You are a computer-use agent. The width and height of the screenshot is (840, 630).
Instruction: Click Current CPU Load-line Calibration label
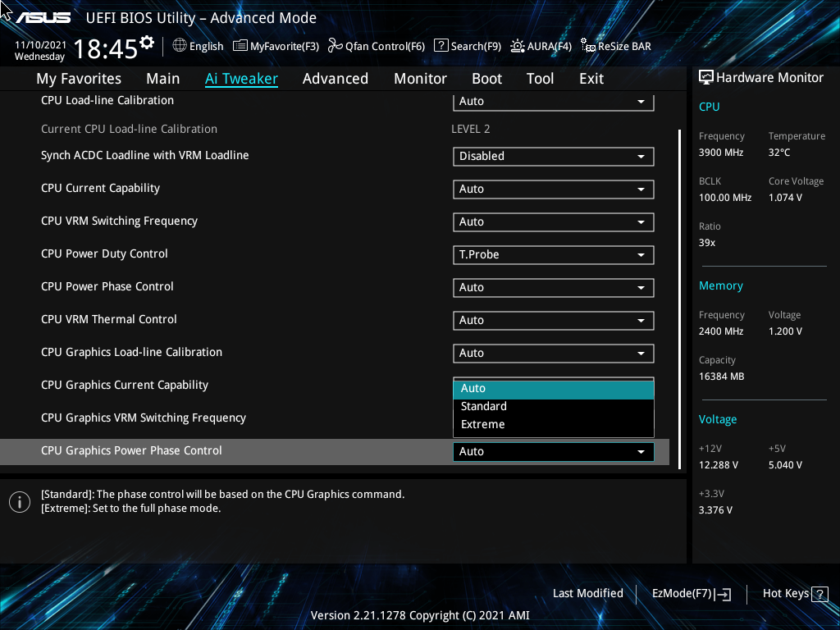click(x=129, y=129)
